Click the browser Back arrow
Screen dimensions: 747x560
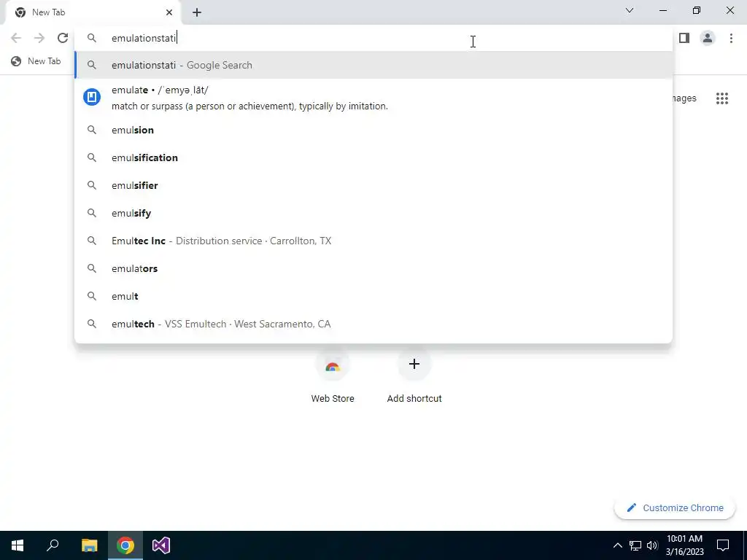pos(16,38)
